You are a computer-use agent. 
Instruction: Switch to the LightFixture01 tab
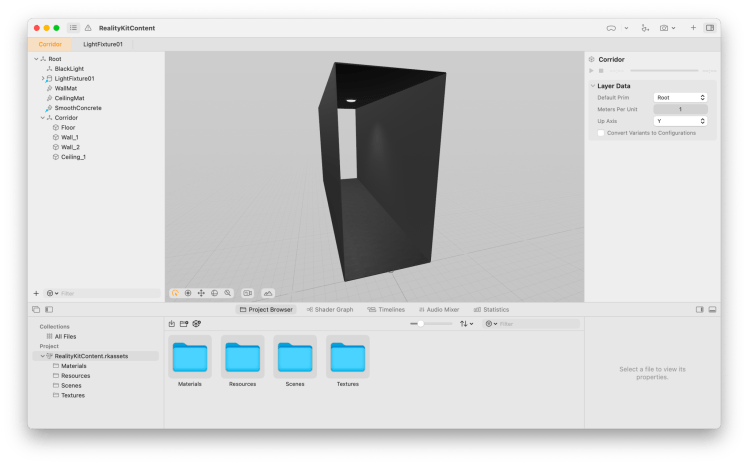coord(103,44)
